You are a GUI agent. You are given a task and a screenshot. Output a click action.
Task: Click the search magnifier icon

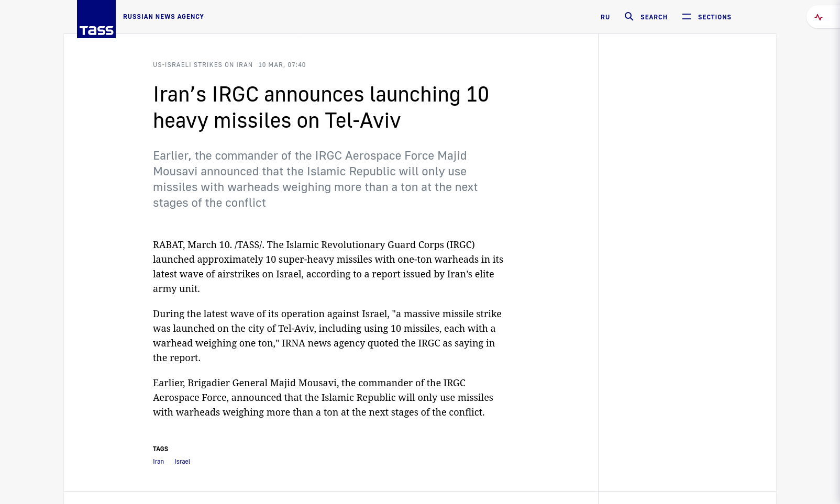click(629, 17)
